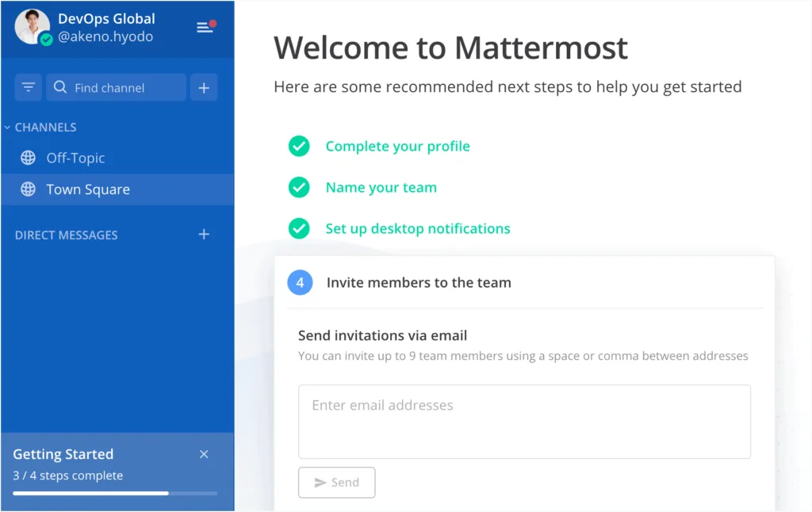Click the Send invitations button
Image resolution: width=812 pixels, height=512 pixels.
point(336,483)
